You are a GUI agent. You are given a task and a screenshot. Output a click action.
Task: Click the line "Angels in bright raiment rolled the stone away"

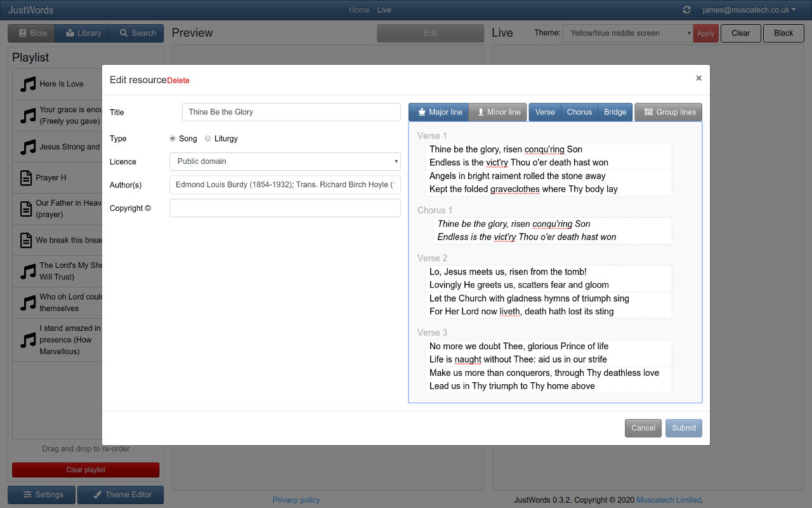[518, 176]
